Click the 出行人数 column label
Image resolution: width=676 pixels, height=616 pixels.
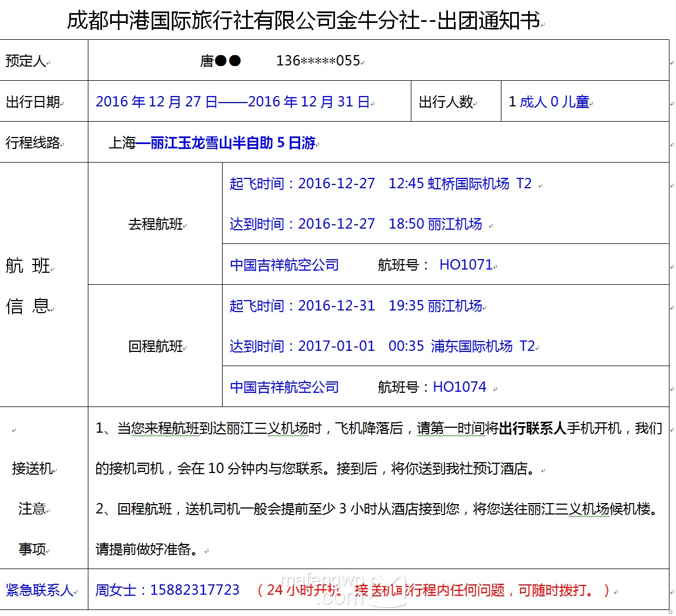point(446,102)
